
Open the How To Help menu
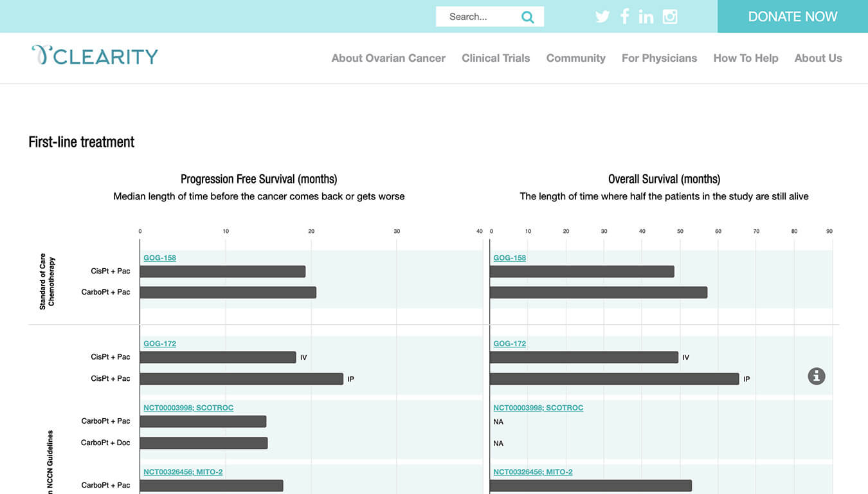pos(745,58)
